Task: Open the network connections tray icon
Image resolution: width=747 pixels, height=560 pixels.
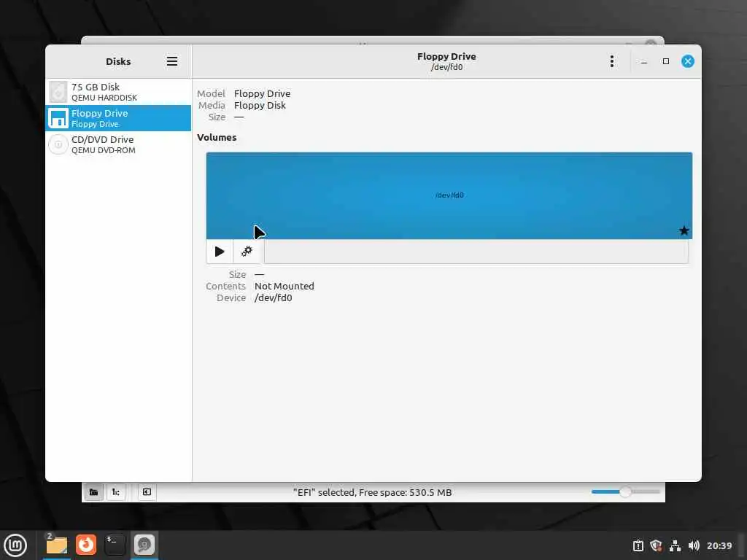Action: (x=675, y=545)
